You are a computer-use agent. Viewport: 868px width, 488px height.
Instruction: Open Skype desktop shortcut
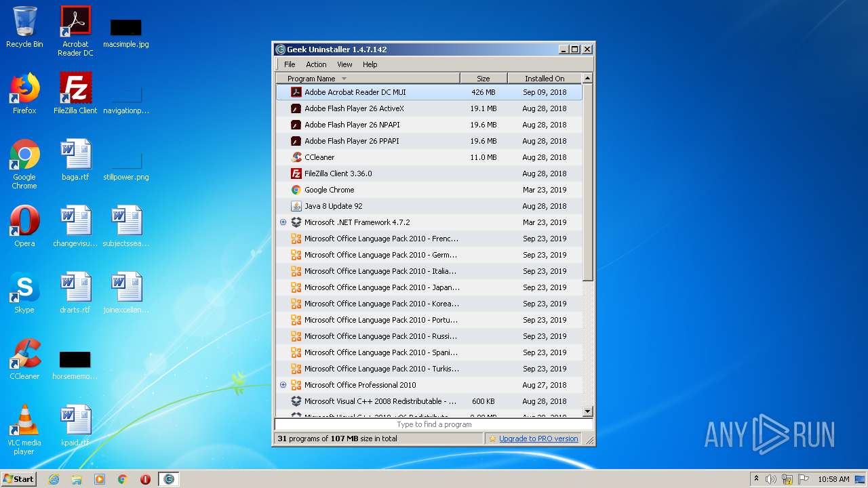(24, 293)
